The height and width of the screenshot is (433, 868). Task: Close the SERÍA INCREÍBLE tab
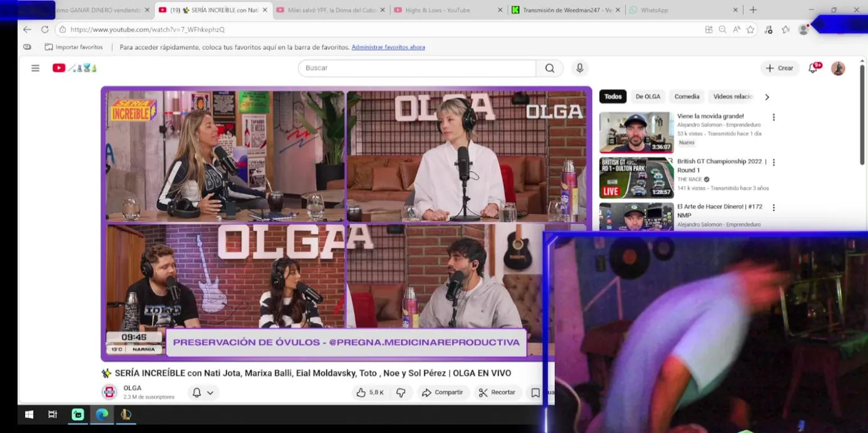click(x=264, y=10)
